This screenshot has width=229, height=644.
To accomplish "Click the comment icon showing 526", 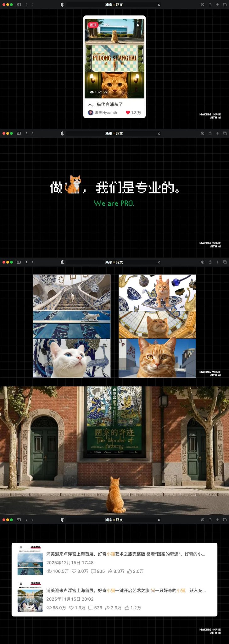I will 91,608.
